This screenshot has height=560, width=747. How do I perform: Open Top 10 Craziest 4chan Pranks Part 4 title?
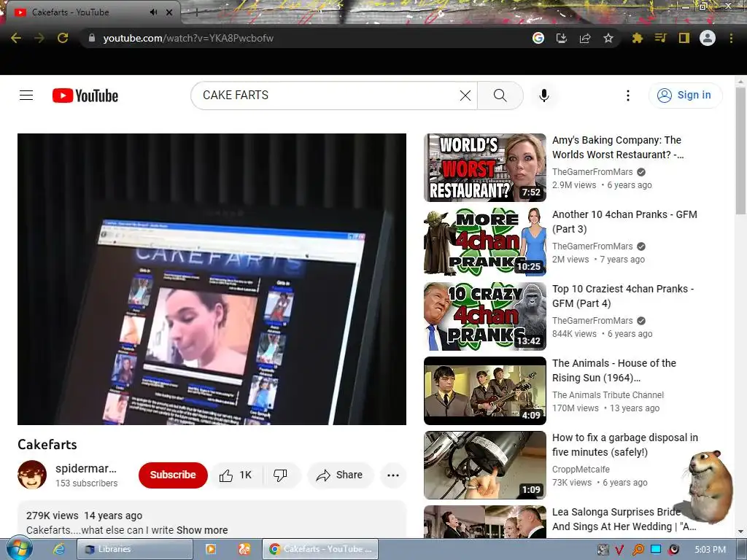(x=623, y=296)
